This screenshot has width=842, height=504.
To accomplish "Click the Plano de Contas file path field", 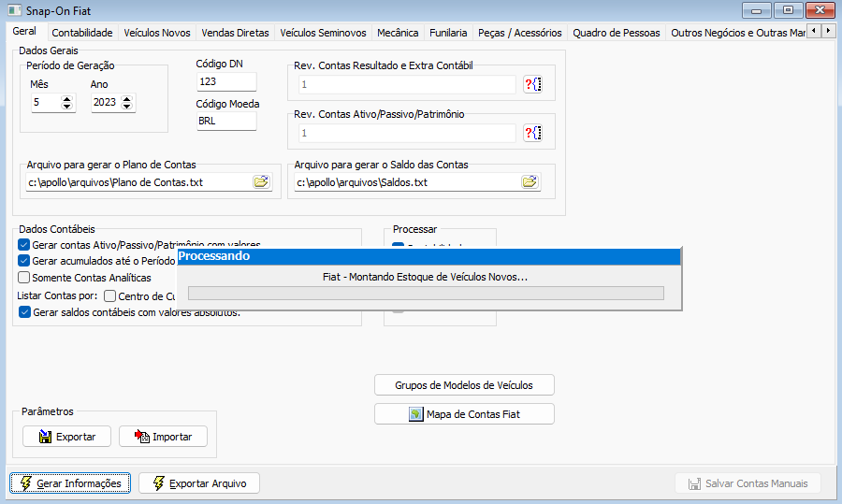I will (139, 182).
